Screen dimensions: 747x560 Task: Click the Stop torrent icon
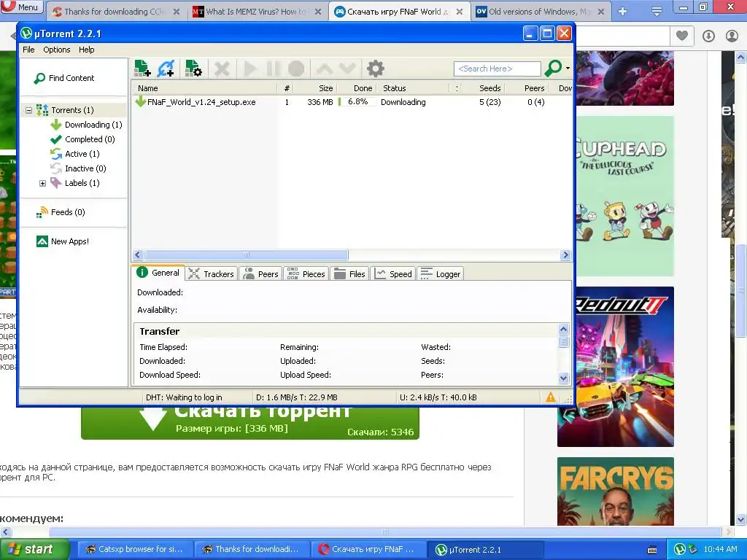pos(296,69)
